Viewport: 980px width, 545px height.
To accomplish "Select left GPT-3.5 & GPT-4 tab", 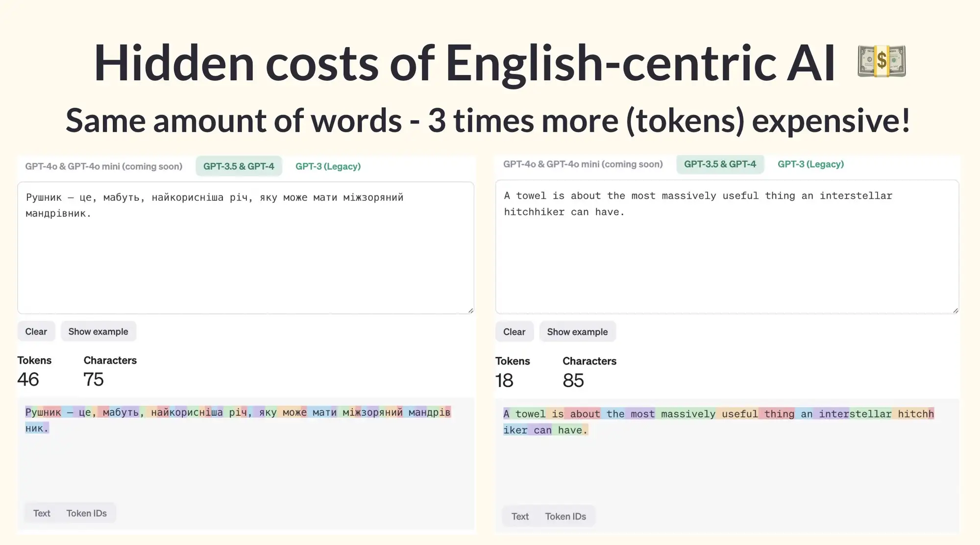I will pos(239,166).
